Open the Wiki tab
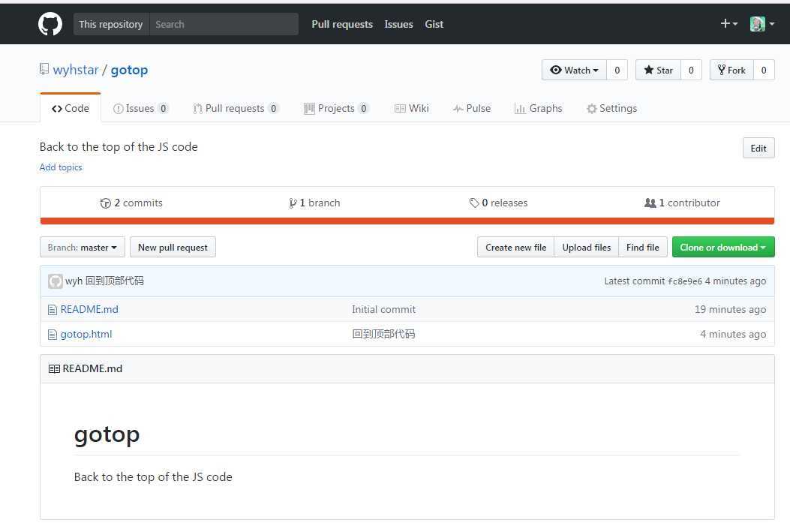Image resolution: width=790 pixels, height=532 pixels. [412, 108]
